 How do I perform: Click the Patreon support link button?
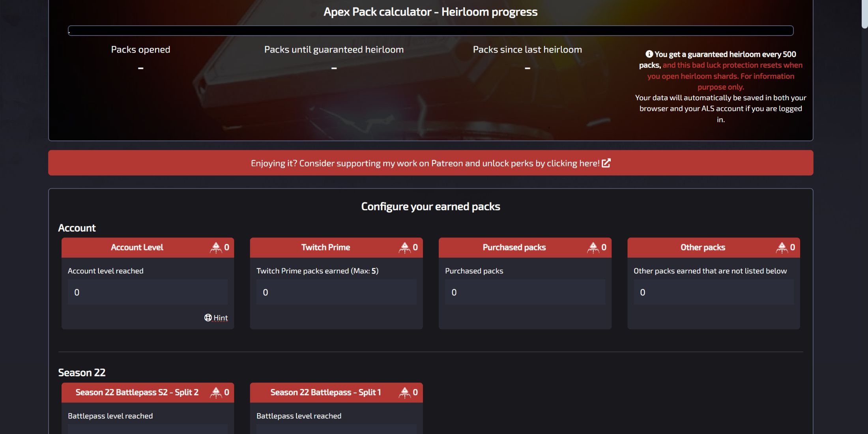pos(431,163)
